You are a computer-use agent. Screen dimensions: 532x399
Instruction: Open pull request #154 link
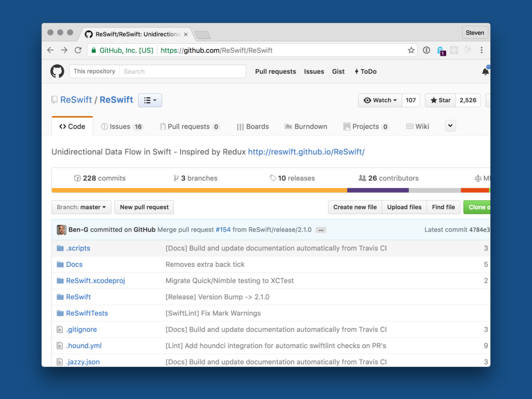pos(223,230)
